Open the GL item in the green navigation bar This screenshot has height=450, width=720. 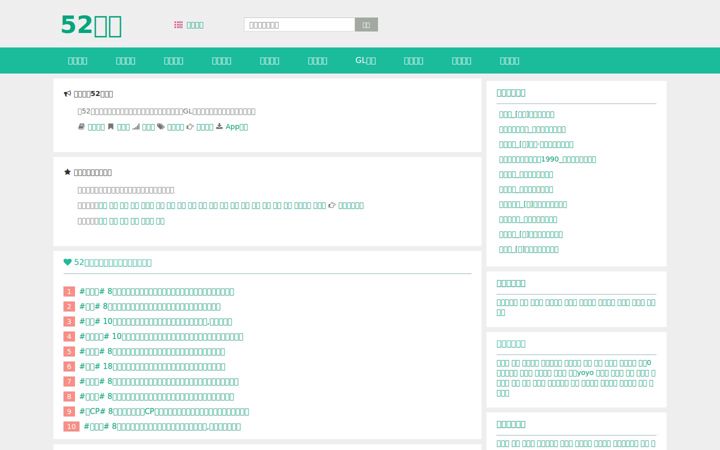pyautogui.click(x=366, y=61)
